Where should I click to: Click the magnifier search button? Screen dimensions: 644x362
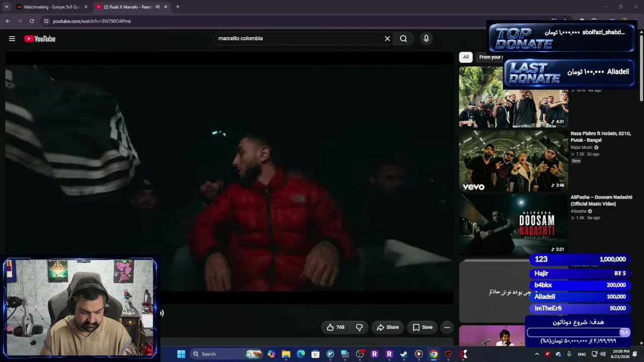click(404, 39)
